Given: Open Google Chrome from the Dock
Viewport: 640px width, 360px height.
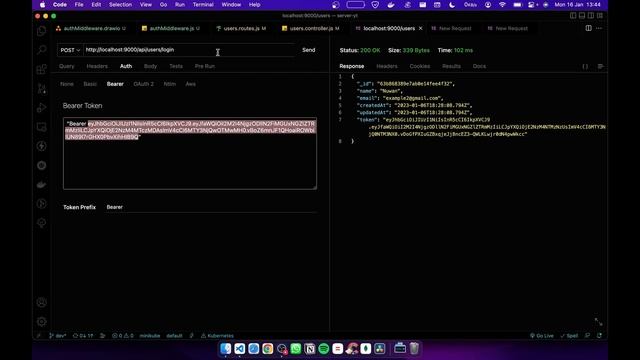Looking at the screenshot, I should click(x=268, y=349).
